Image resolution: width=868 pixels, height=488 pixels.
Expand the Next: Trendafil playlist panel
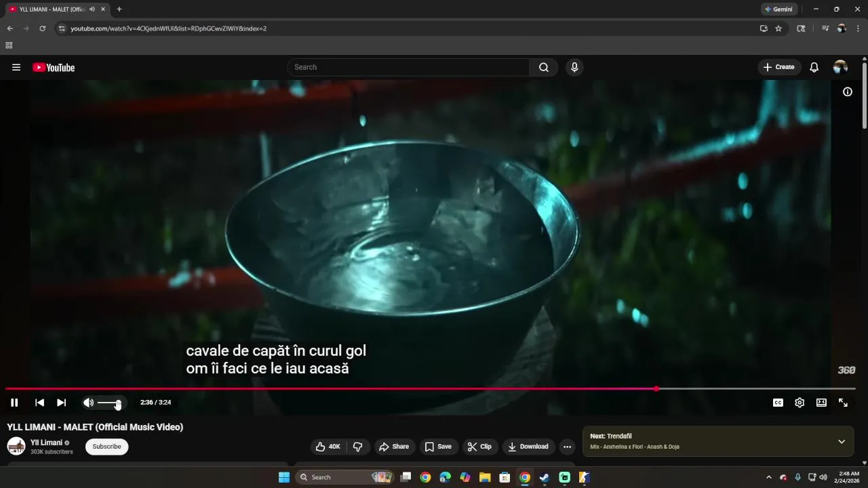(x=842, y=441)
